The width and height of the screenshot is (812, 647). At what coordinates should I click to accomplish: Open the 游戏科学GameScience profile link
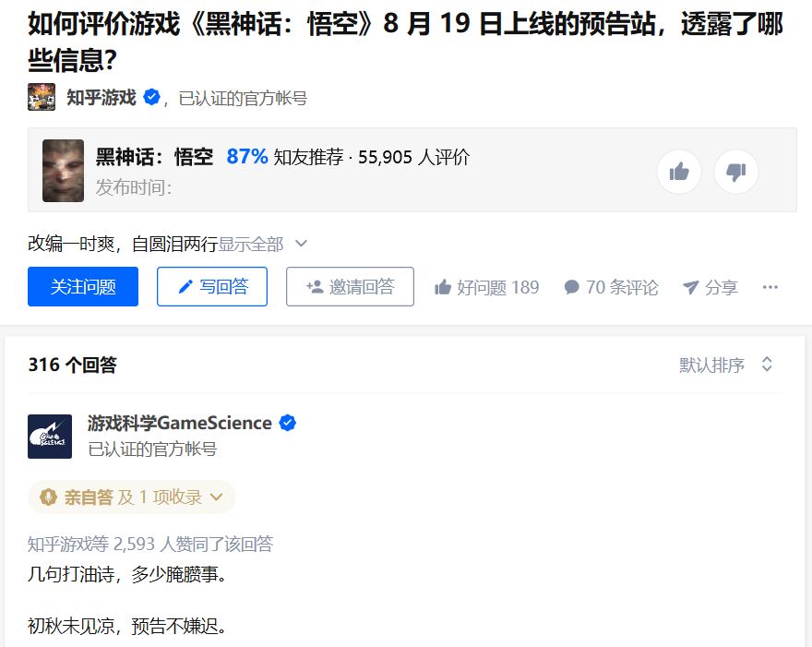pos(180,423)
